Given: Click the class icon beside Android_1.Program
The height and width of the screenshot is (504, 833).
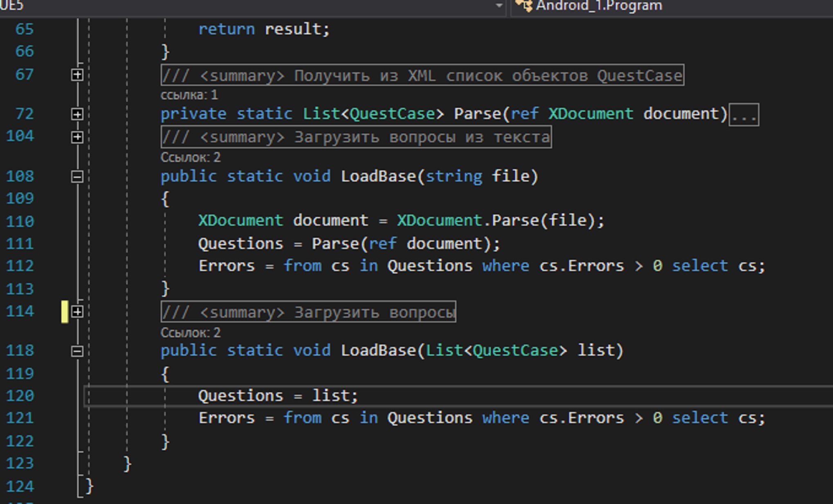Looking at the screenshot, I should (x=524, y=5).
